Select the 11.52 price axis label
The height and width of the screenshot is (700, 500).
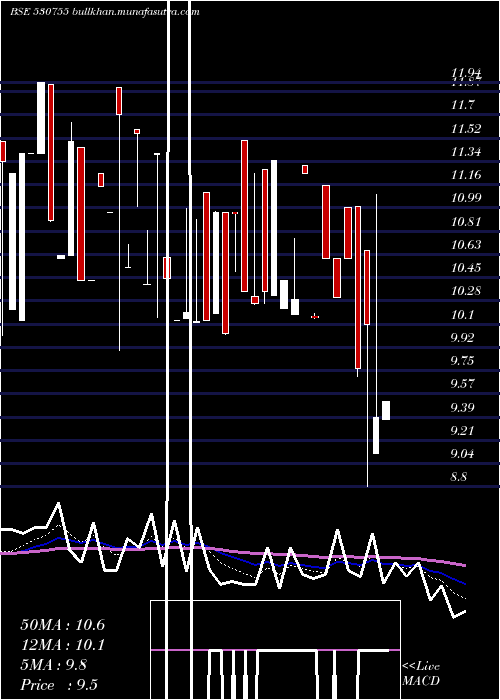pyautogui.click(x=466, y=129)
